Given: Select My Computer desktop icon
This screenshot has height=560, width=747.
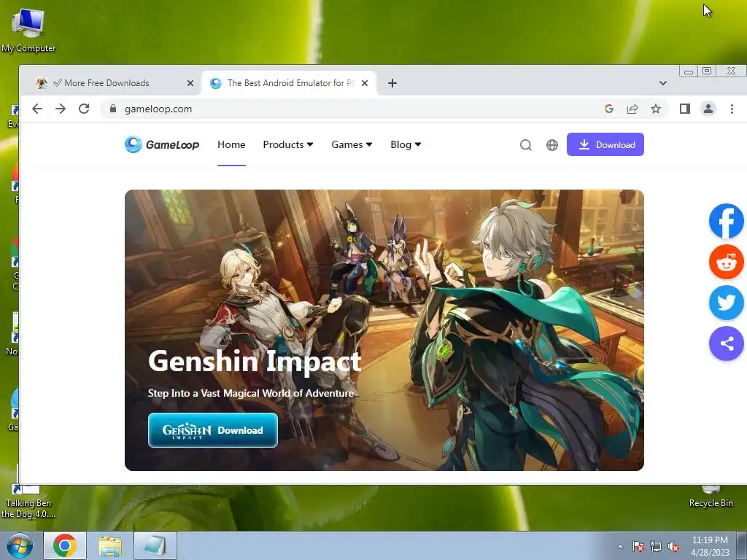Looking at the screenshot, I should (x=28, y=30).
